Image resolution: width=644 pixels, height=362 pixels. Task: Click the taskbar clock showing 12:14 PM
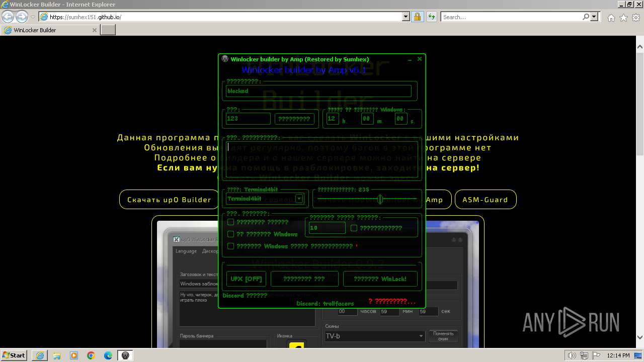click(x=618, y=355)
